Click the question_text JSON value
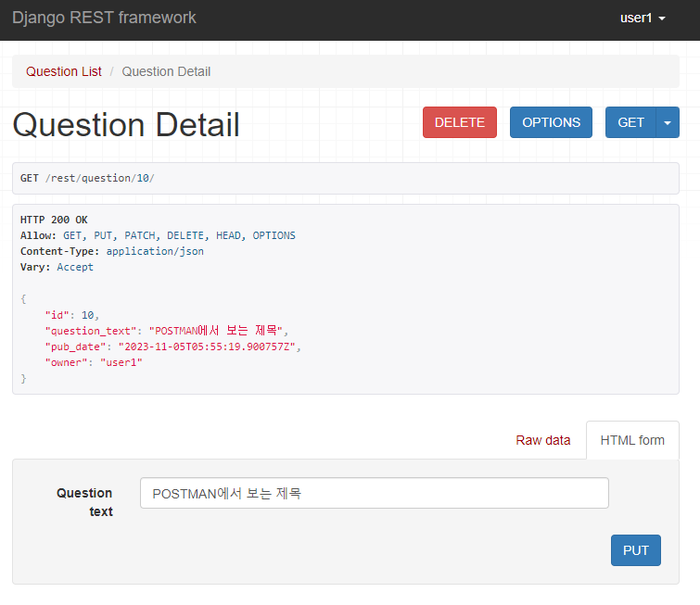 216,331
